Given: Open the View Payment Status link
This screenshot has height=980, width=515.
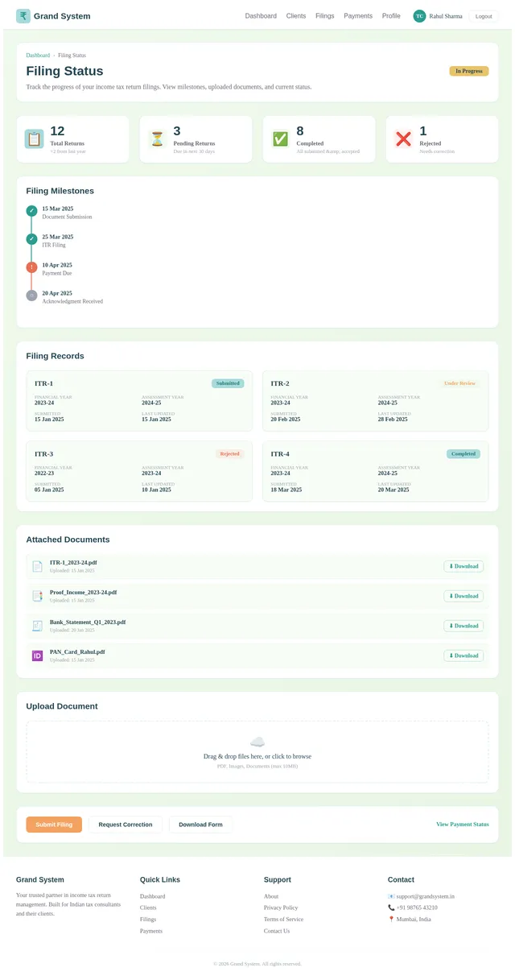Looking at the screenshot, I should pyautogui.click(x=463, y=825).
